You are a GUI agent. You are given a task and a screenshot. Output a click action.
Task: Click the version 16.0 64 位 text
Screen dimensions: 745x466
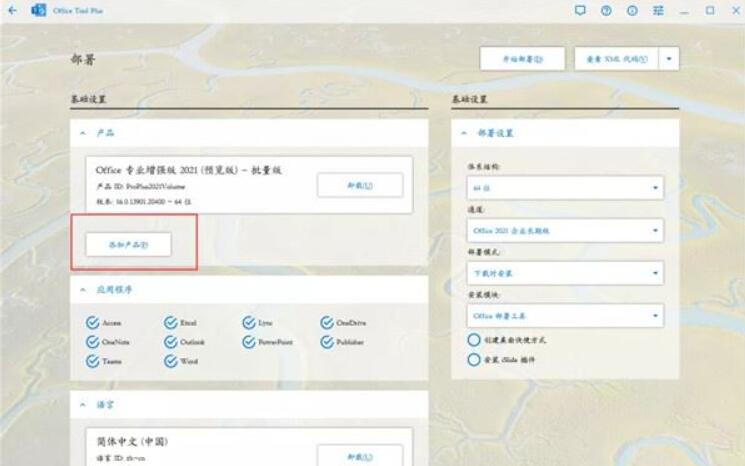tap(143, 202)
